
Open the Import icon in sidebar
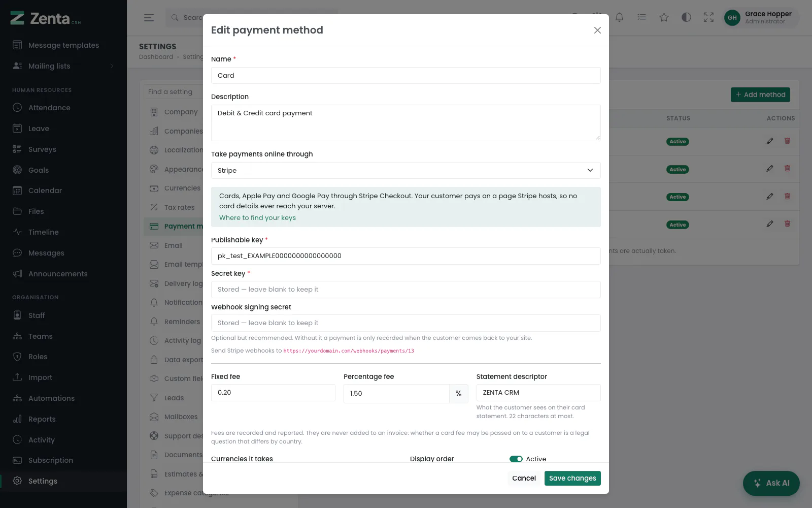tap(17, 377)
